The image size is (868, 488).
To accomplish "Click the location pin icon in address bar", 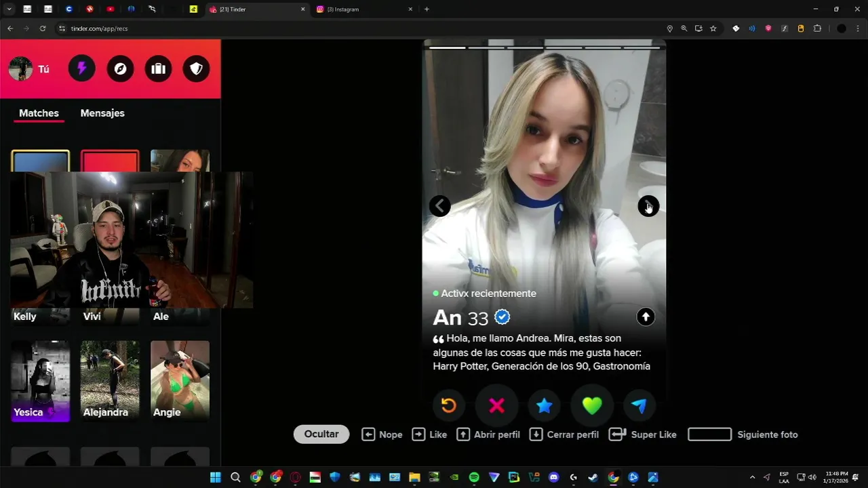I will (x=670, y=28).
